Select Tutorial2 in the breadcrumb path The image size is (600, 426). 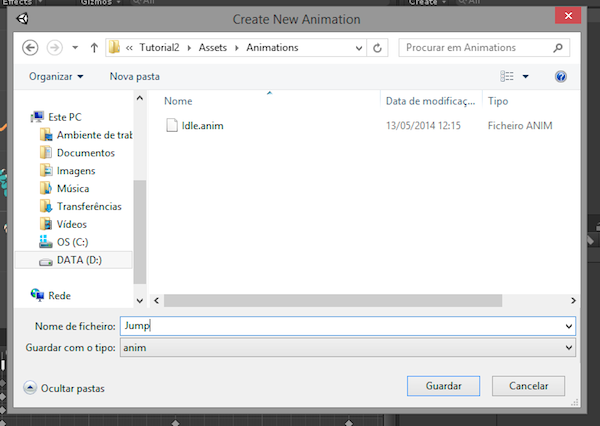click(x=159, y=47)
